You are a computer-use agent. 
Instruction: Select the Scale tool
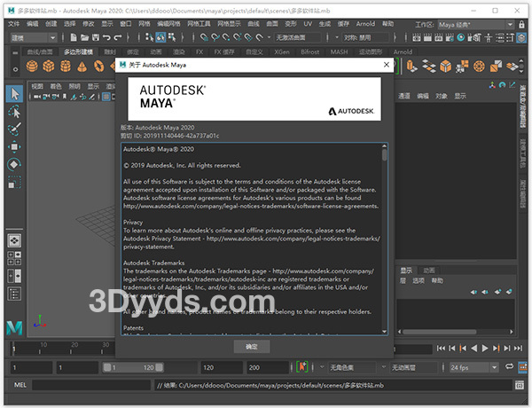point(15,183)
